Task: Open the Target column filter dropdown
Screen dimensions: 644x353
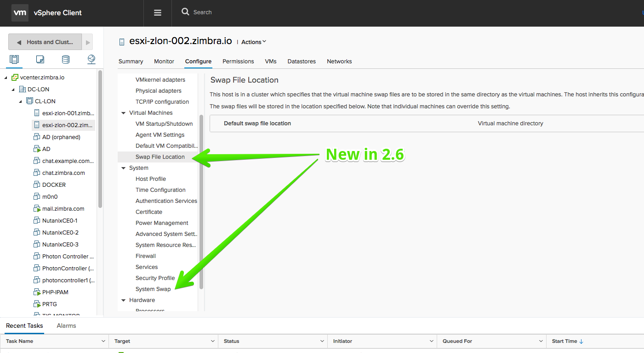Action: coord(213,341)
